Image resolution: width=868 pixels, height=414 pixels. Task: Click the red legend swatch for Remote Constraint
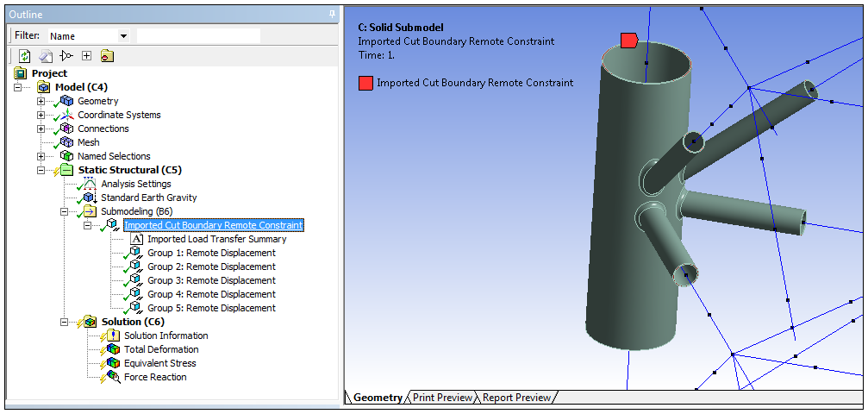click(365, 83)
